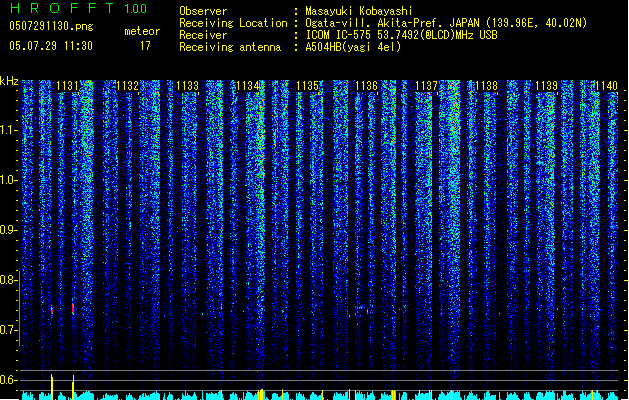Click the 0.6 kHz axis tick label

pyautogui.click(x=8, y=380)
